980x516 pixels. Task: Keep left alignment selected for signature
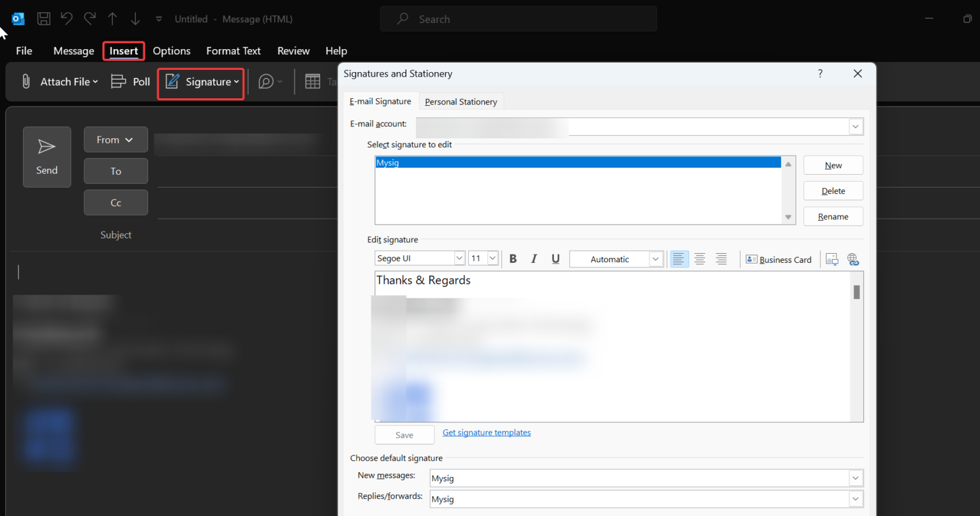click(679, 259)
